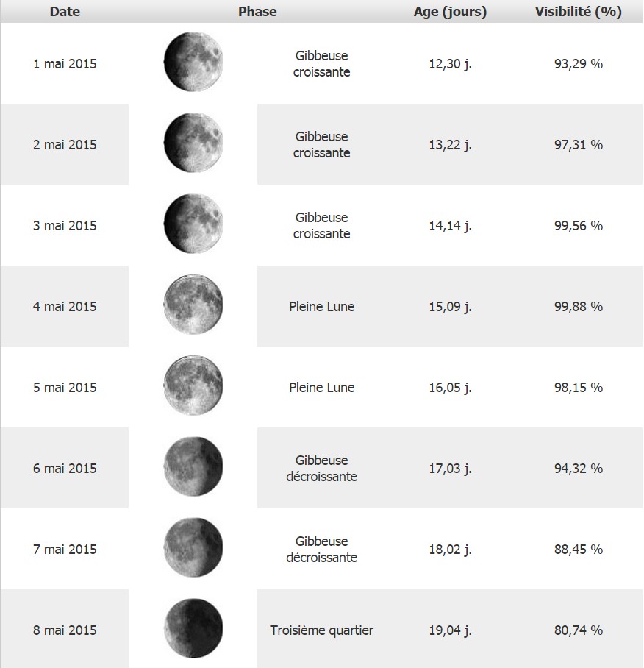Image resolution: width=644 pixels, height=668 pixels.
Task: Select the 80,74 % visibility cell
Action: click(578, 630)
